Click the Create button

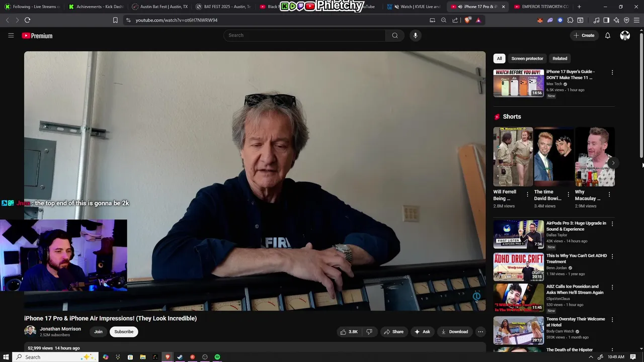584,35
